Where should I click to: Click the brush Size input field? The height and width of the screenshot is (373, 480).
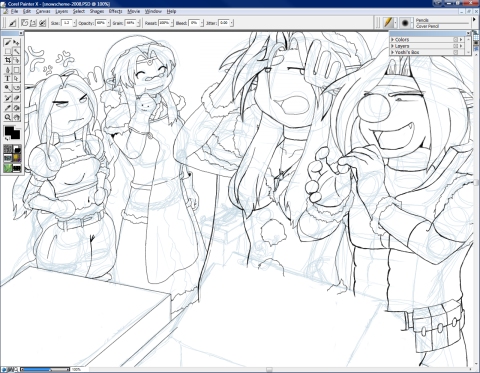click(66, 23)
